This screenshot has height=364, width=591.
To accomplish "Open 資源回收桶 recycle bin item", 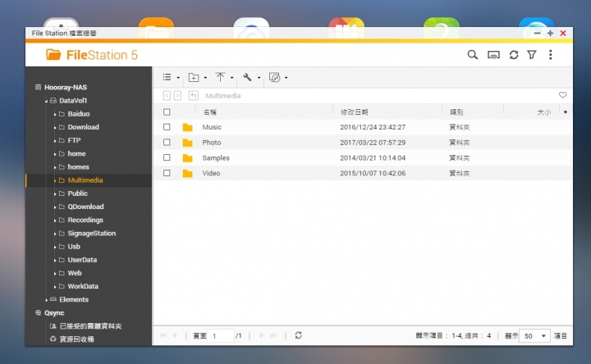I will click(x=76, y=339).
